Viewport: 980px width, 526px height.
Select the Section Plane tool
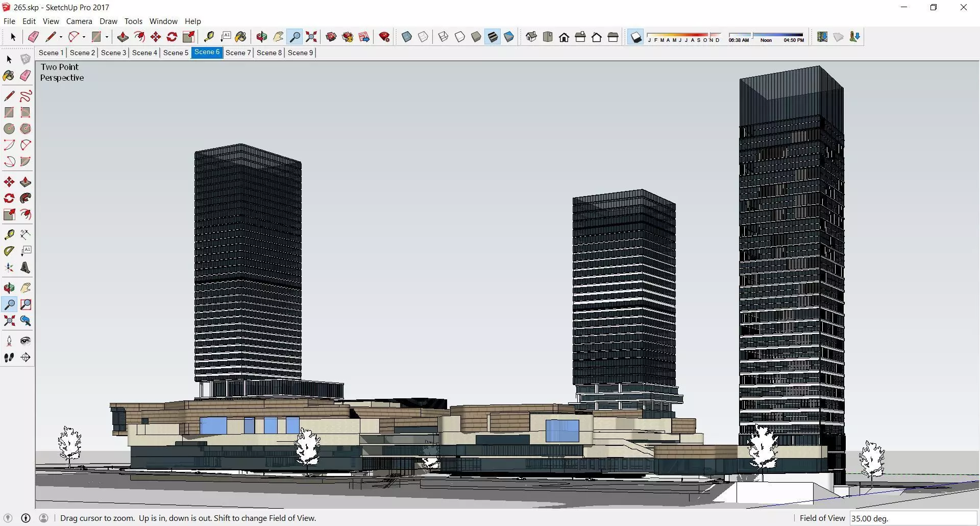pyautogui.click(x=26, y=357)
